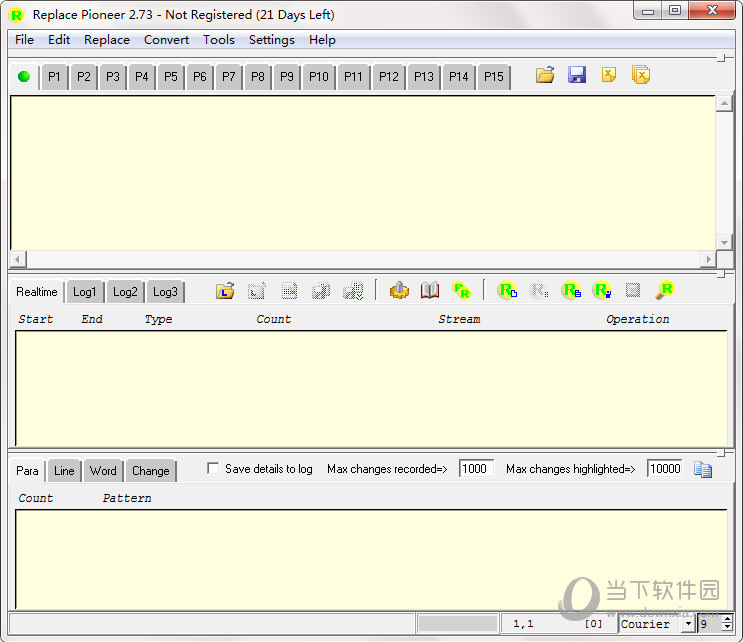
Task: Save with the blue floppy disk icon
Action: tap(577, 75)
